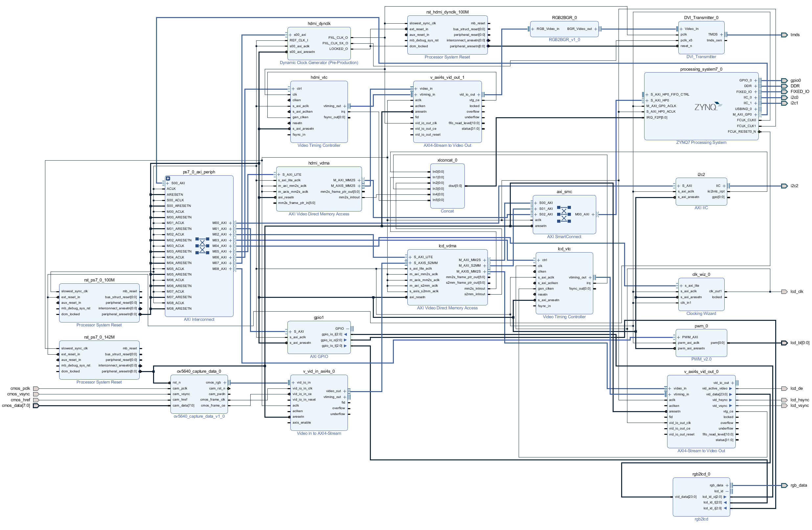Click the lcd_clk output port symbol

click(784, 292)
